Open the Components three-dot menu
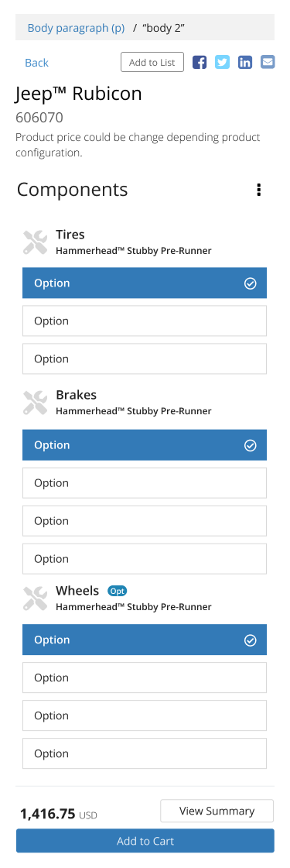 click(x=258, y=190)
